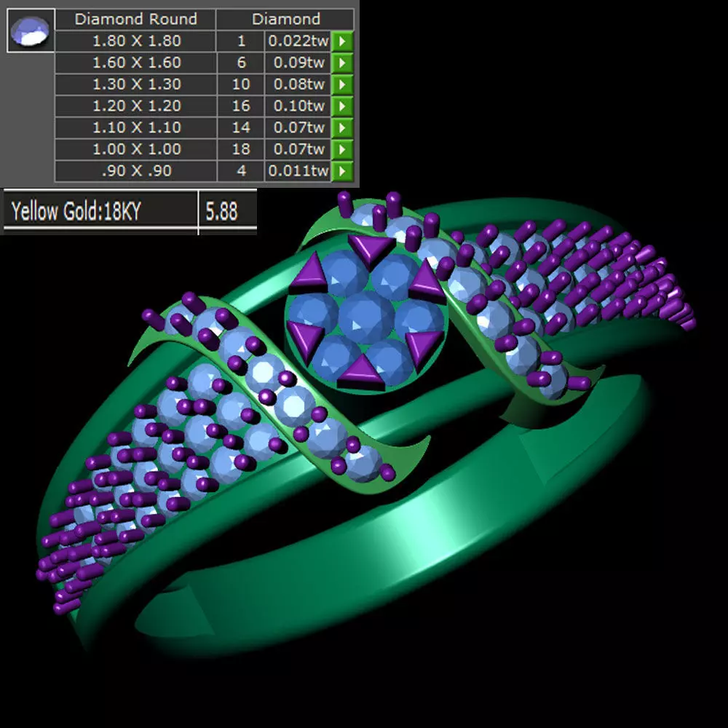
Task: Click the Yellow Gold:18KY metal label
Action: pyautogui.click(x=76, y=211)
